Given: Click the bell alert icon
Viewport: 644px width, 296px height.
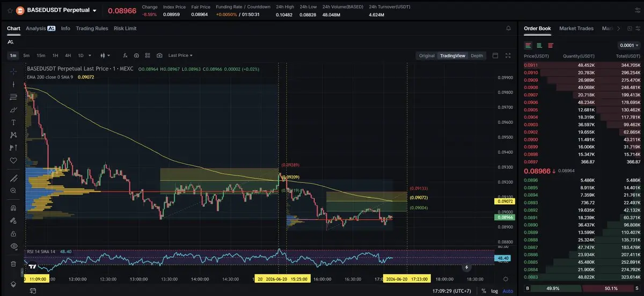Looking at the screenshot, I should (x=508, y=28).
